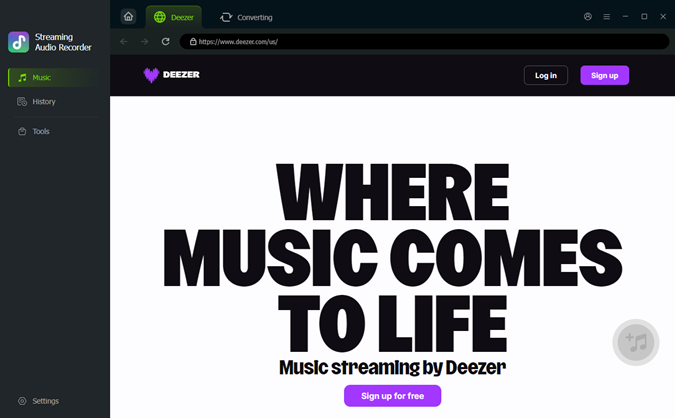Select Music in the sidebar
The image size is (675, 418).
tap(54, 77)
